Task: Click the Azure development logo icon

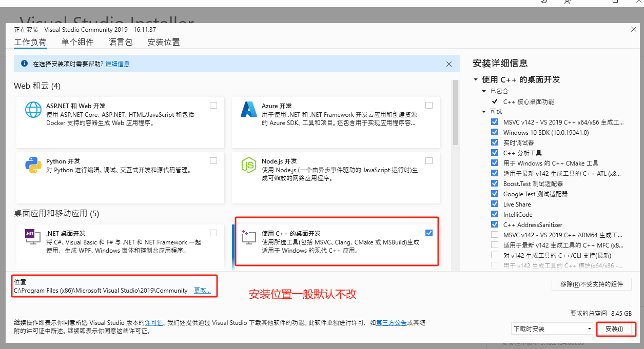Action: coord(249,109)
